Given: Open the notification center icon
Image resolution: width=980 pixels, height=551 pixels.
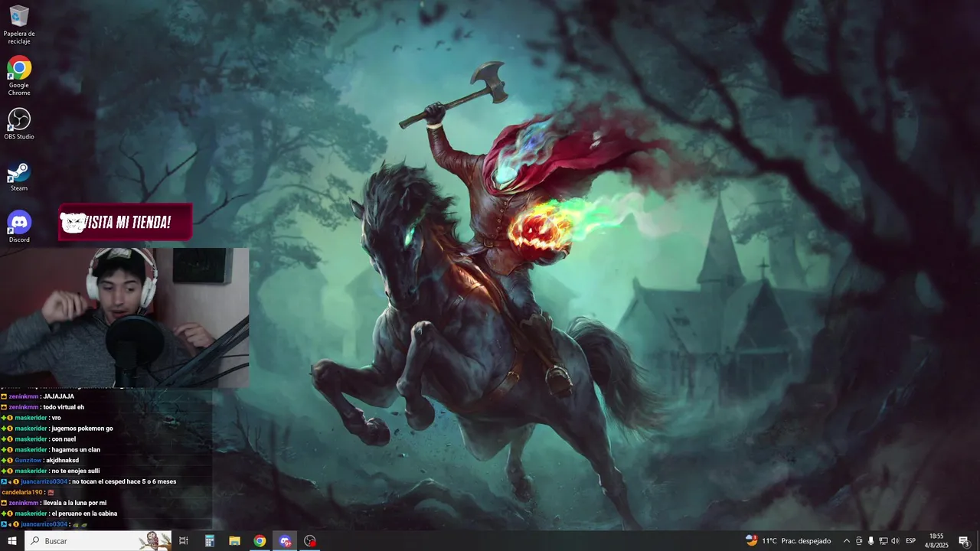Looking at the screenshot, I should 964,541.
